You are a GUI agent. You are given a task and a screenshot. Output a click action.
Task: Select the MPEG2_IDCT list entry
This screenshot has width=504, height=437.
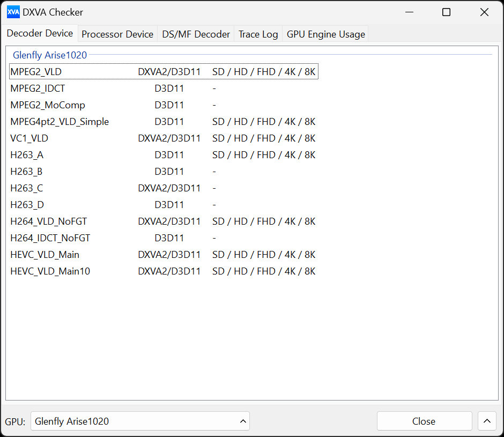coord(38,88)
